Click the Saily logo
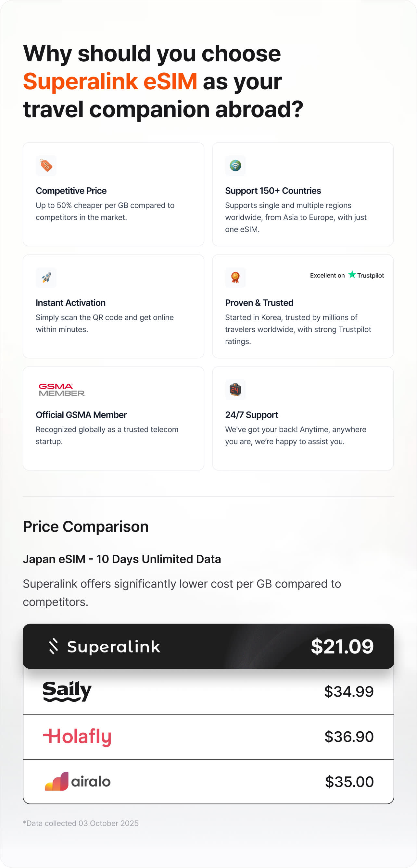Viewport: 417px width, 868px height. coord(67,691)
